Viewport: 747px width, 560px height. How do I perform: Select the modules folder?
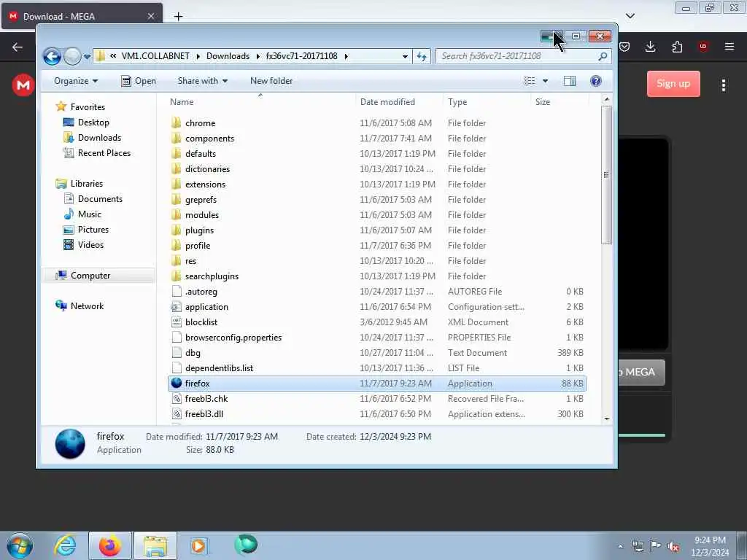(202, 215)
